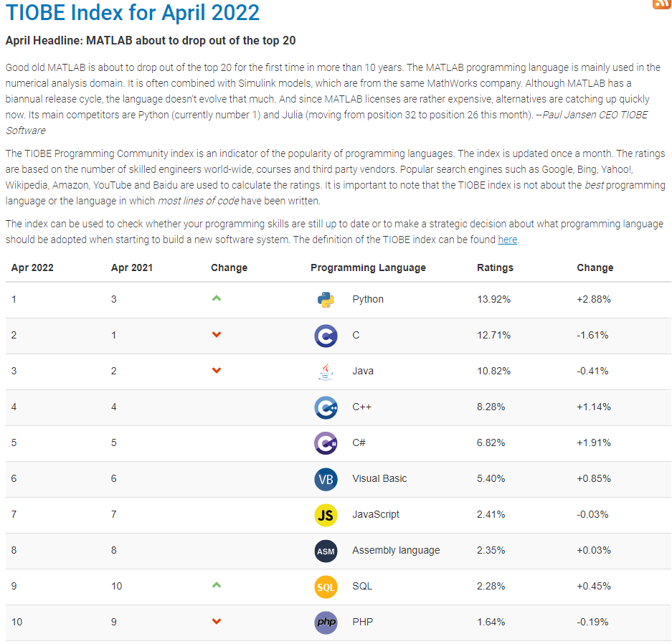
Task: Click the 2.41% rating value
Action: pos(491,515)
